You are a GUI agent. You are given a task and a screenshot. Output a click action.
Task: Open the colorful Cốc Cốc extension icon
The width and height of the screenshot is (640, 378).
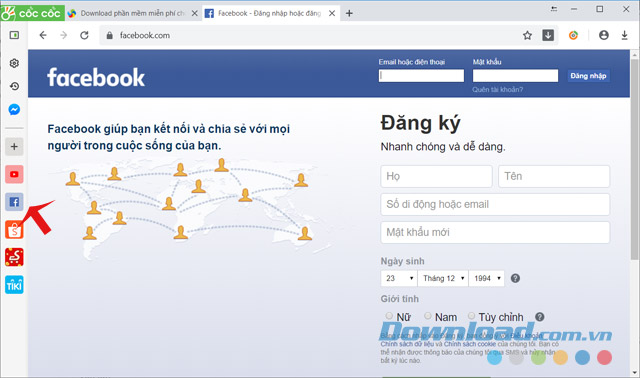coord(573,36)
